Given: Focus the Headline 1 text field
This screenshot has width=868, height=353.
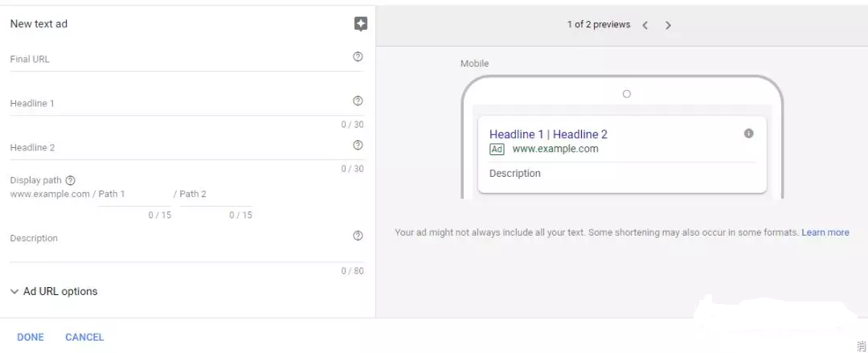Looking at the screenshot, I should point(177,104).
